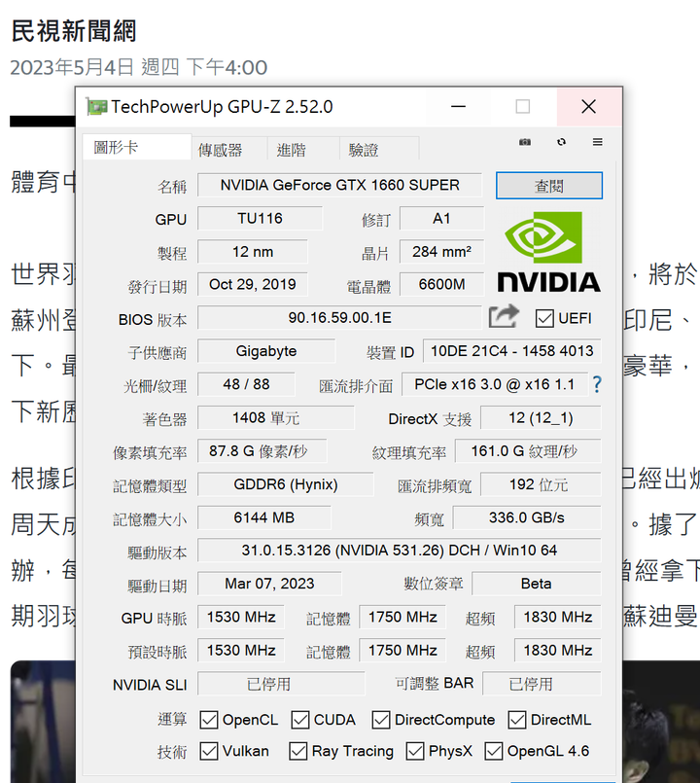Click texture fillrate 161.0 G 紋理/秒
700x783 pixels.
coord(528,451)
